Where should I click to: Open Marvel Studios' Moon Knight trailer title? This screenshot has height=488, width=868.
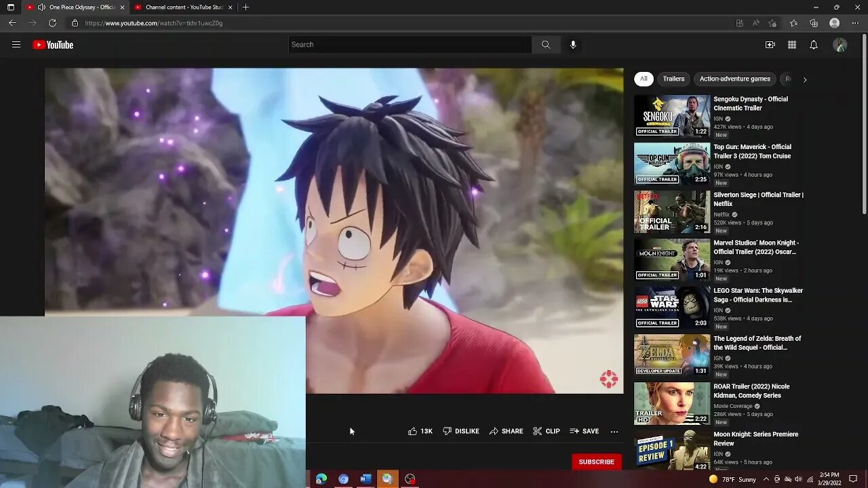click(x=756, y=247)
